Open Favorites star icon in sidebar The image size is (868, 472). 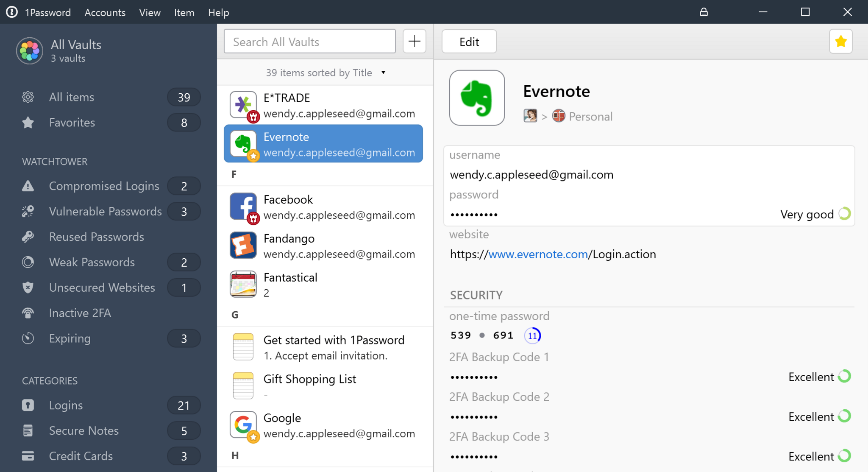(28, 123)
